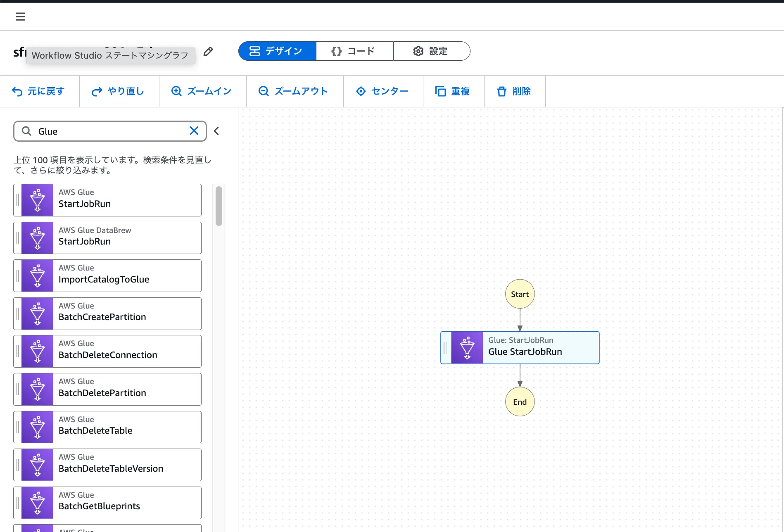This screenshot has height=532, width=784.
Task: Zoom out with ズームアウト
Action: (x=294, y=91)
